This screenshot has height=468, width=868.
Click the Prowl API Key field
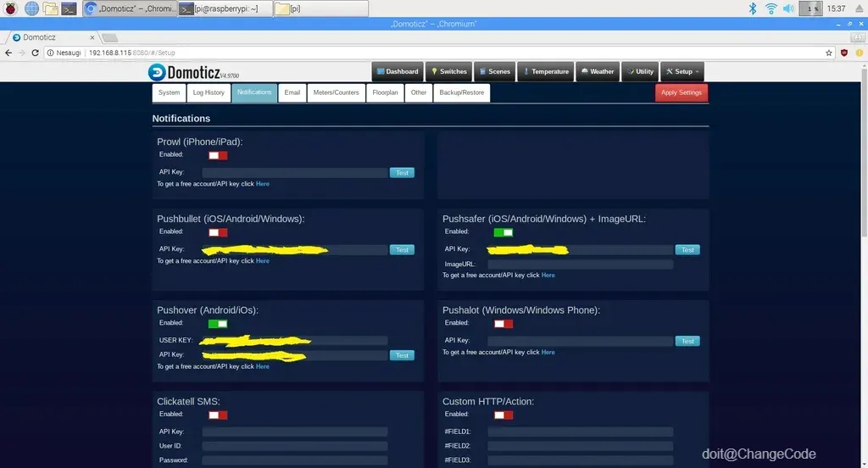pos(294,173)
